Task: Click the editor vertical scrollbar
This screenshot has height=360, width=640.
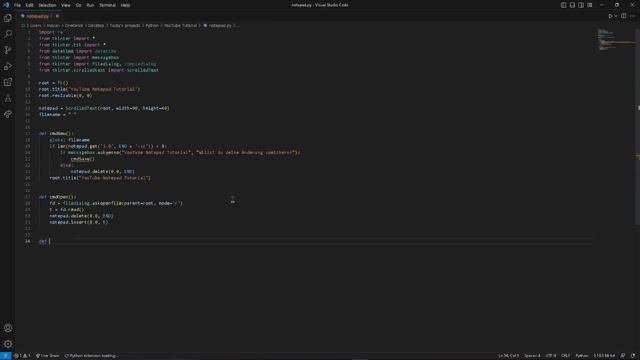Action: [637, 127]
